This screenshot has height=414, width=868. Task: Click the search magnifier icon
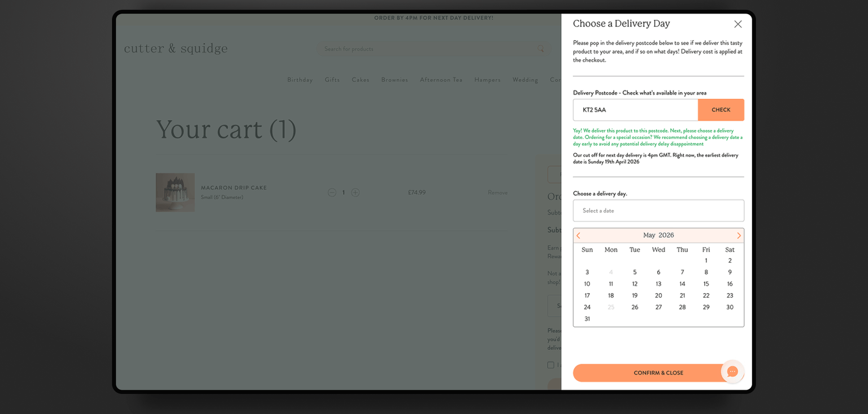(541, 49)
